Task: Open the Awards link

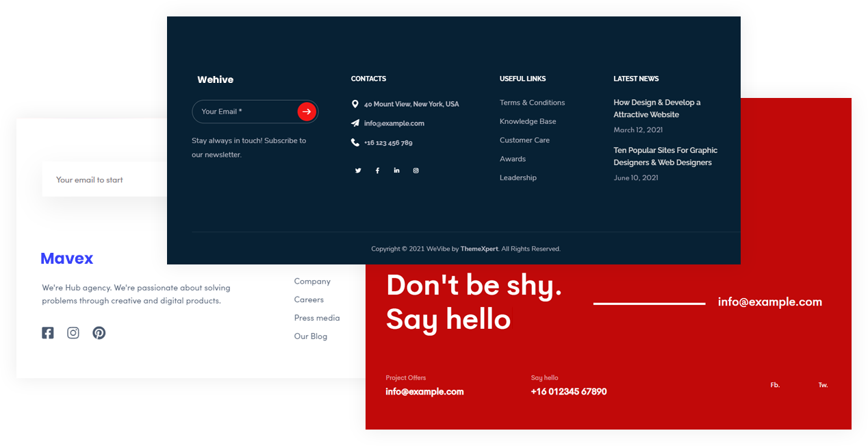Action: (513, 159)
